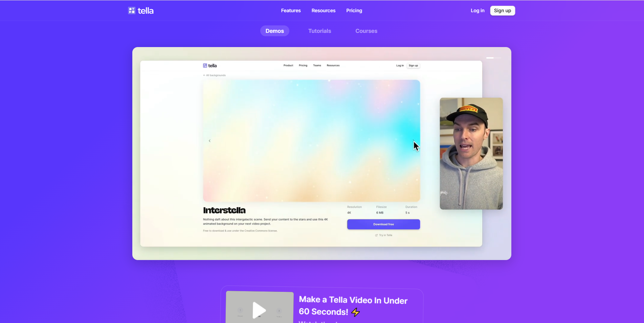644x323 pixels.
Task: Play the Make a Tella Video thumbnail
Action: pyautogui.click(x=260, y=310)
